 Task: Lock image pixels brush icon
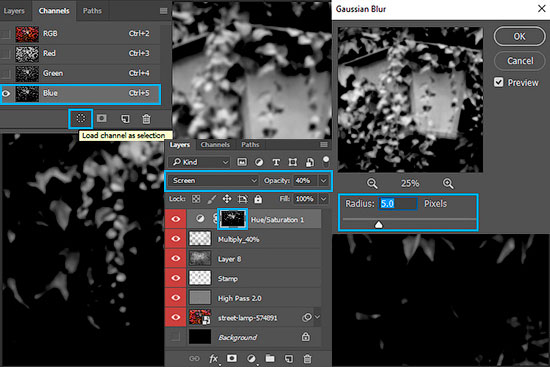(212, 199)
